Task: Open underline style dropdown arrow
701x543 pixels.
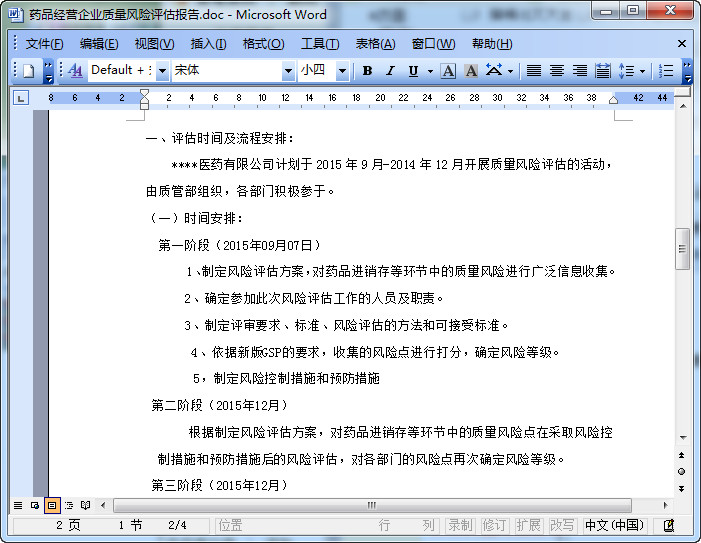Action: tap(430, 71)
